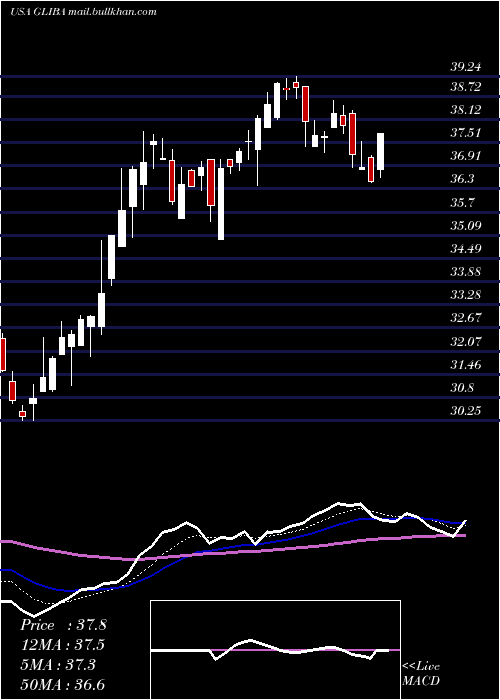Click the 39.24 price axis label
The height and width of the screenshot is (700, 500).
[466, 67]
